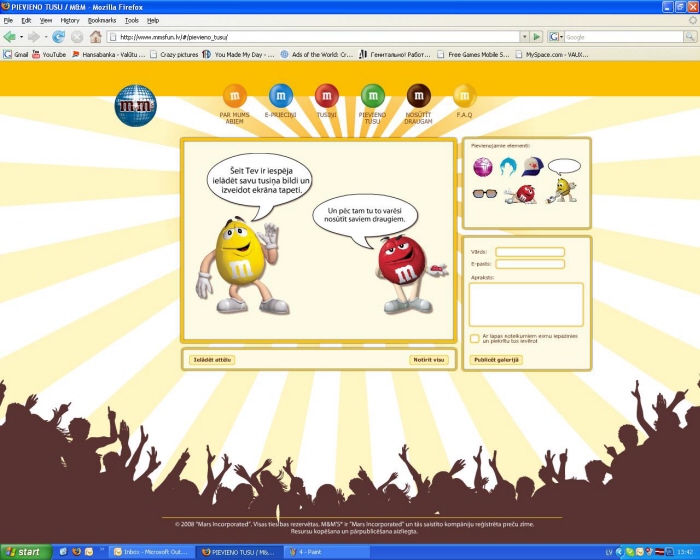Open the blue E-priecini candy
The width and height of the screenshot is (700, 560).
(x=281, y=96)
